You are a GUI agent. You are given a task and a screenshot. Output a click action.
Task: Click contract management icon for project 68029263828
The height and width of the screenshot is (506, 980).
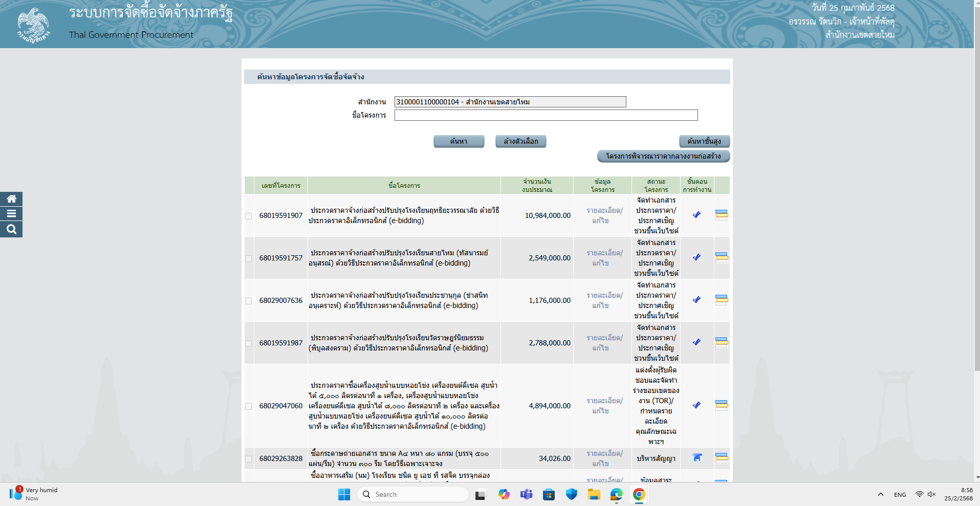pyautogui.click(x=696, y=458)
